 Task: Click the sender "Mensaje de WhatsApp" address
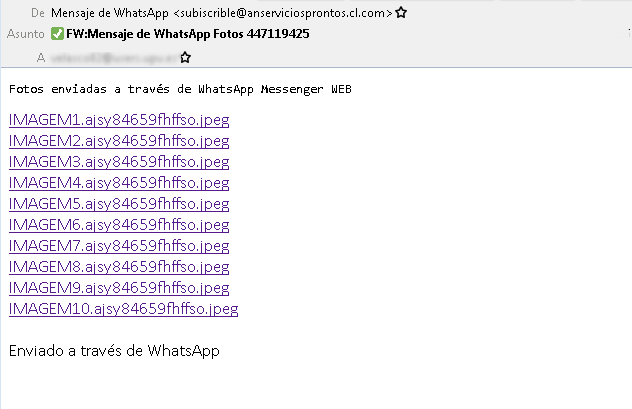point(221,13)
